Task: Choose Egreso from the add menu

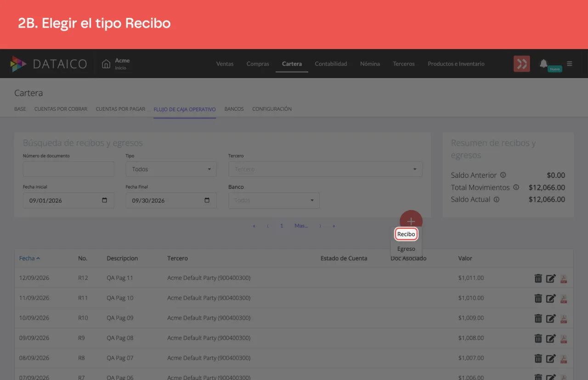Action: [x=406, y=249]
